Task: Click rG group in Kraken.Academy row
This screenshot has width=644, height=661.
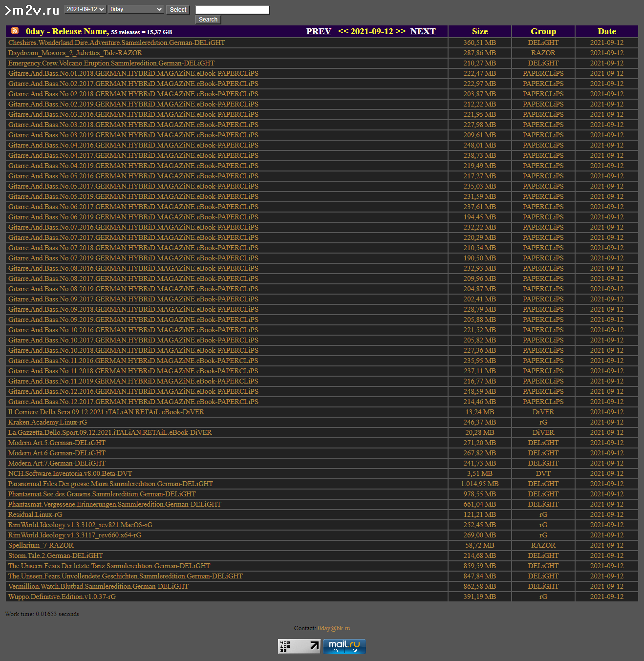Action: (x=543, y=422)
